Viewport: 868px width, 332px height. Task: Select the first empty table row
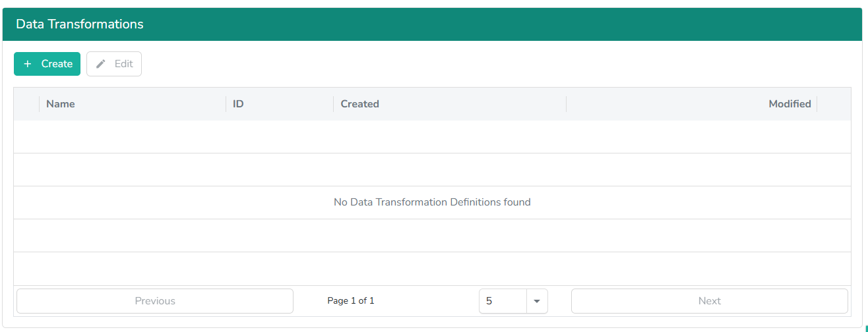[432, 137]
